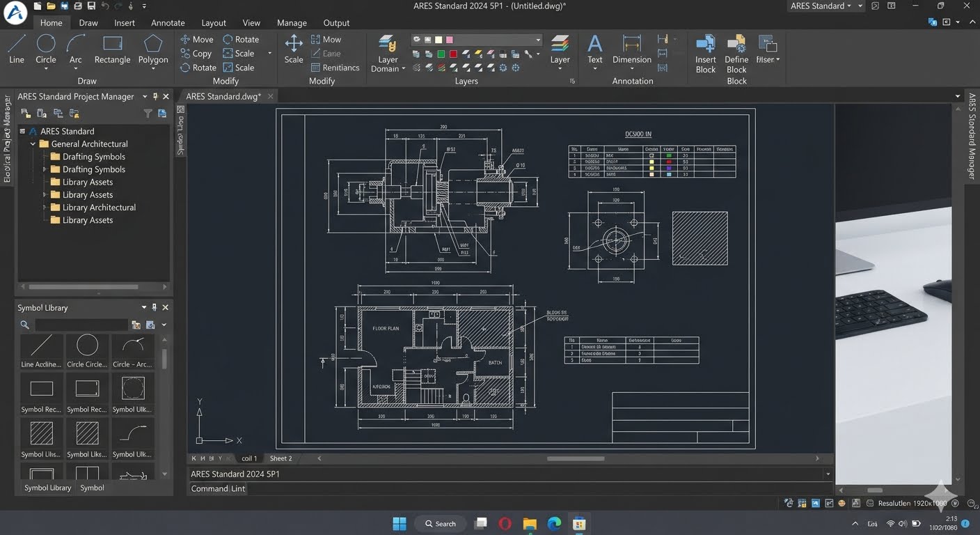The height and width of the screenshot is (535, 980).
Task: Launch Opera from the taskbar
Action: pos(505,524)
